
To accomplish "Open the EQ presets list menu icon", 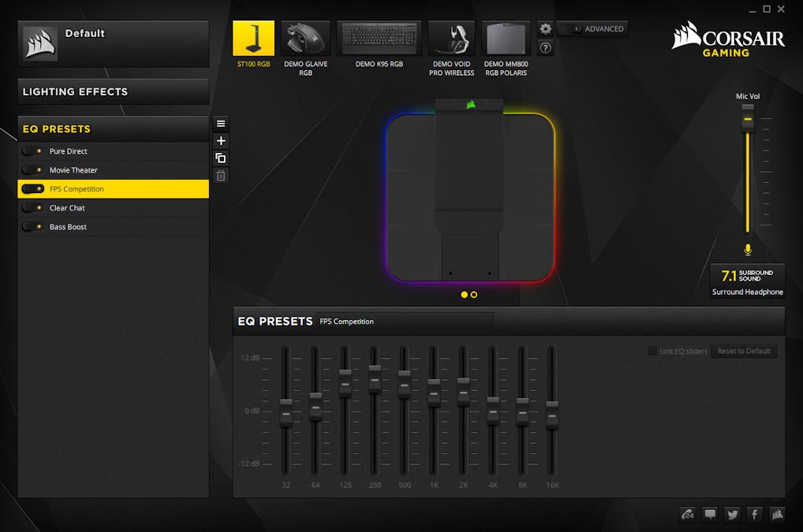I will point(221,124).
